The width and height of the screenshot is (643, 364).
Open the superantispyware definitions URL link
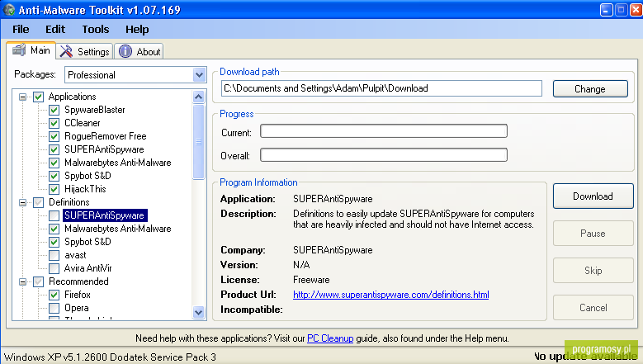click(x=390, y=295)
